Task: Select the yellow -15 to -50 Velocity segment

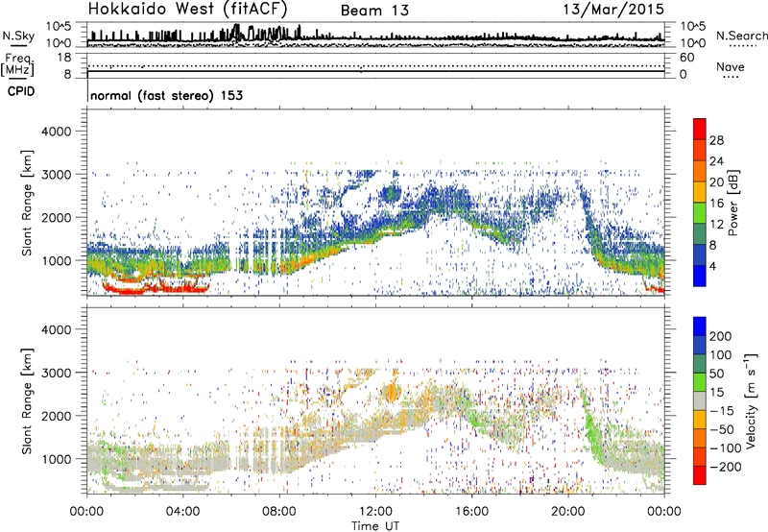Action: coord(700,420)
